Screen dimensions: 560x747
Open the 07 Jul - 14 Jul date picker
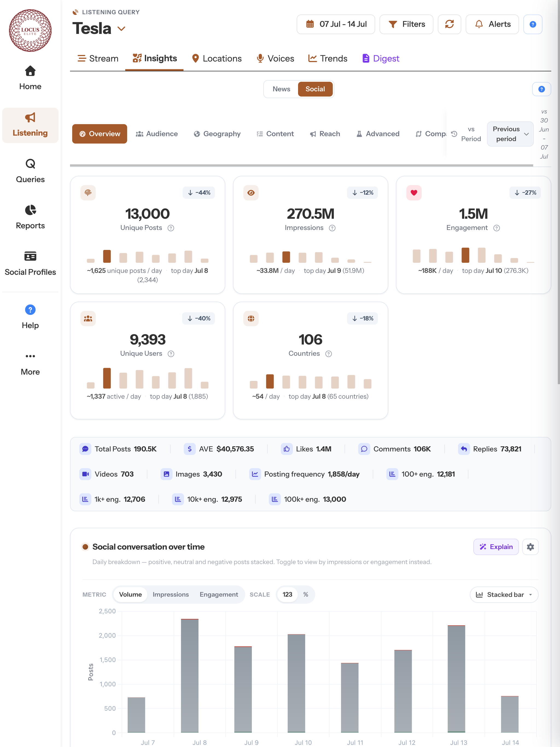pos(336,24)
